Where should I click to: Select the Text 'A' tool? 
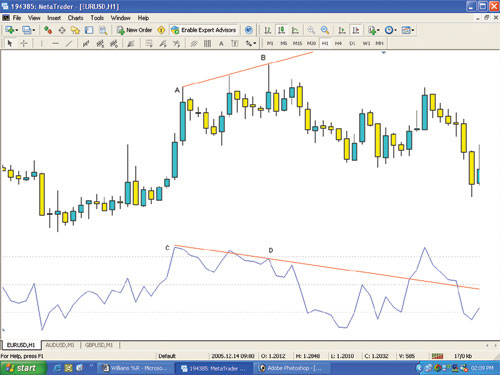click(221, 43)
